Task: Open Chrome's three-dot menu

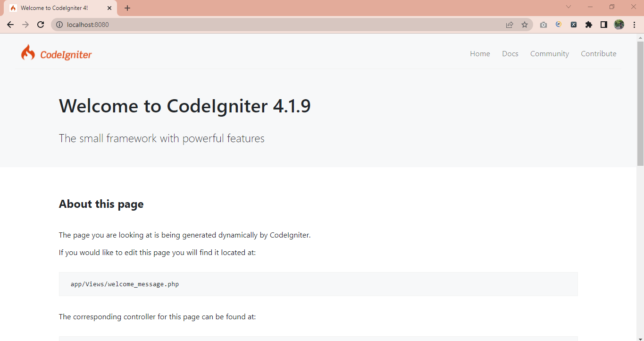Action: point(634,25)
